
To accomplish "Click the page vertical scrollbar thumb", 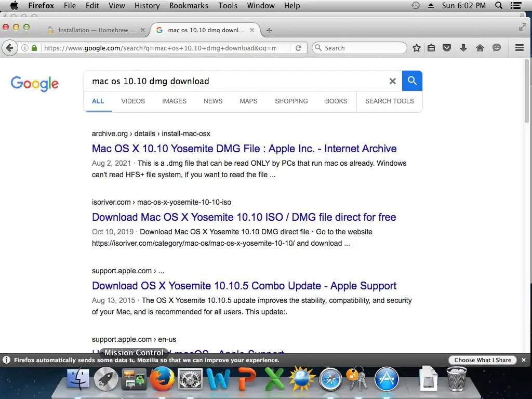I will [x=527, y=91].
